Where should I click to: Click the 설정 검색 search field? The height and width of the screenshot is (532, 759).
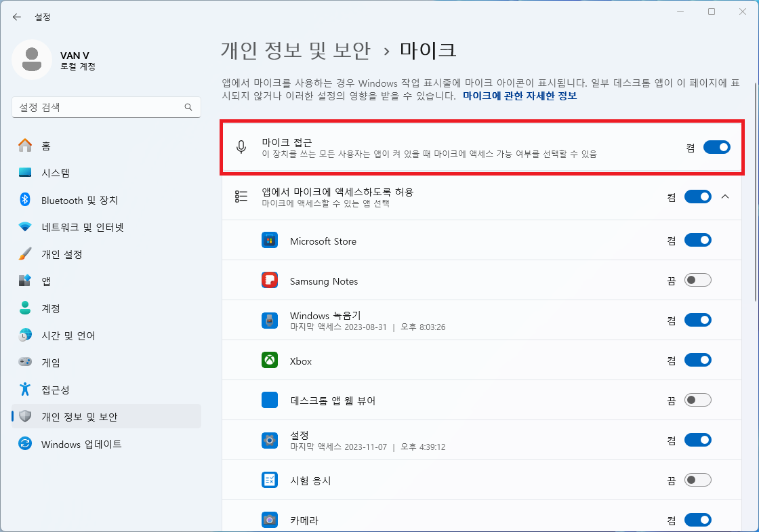(x=106, y=107)
